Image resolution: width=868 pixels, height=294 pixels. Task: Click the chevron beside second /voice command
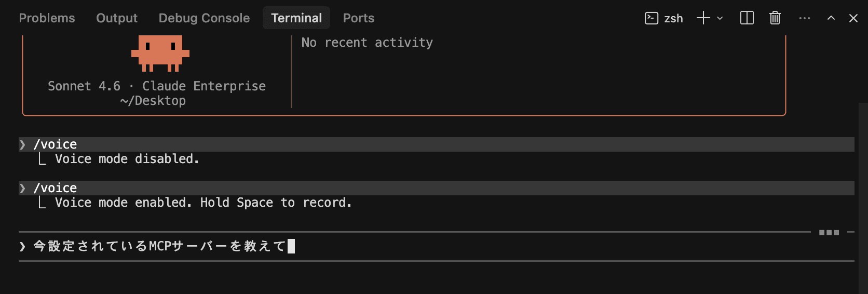coord(22,188)
